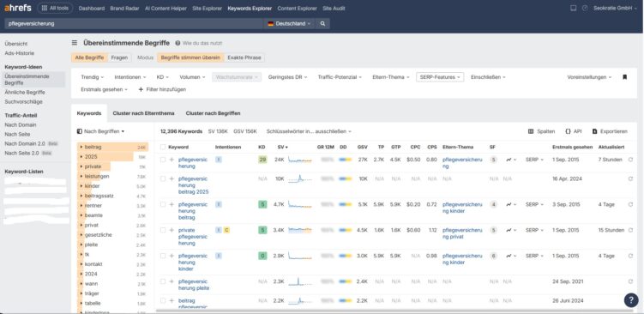Screen dimensions: 644x314
Task: Open the Voreinstellungen dropdown
Action: point(589,77)
